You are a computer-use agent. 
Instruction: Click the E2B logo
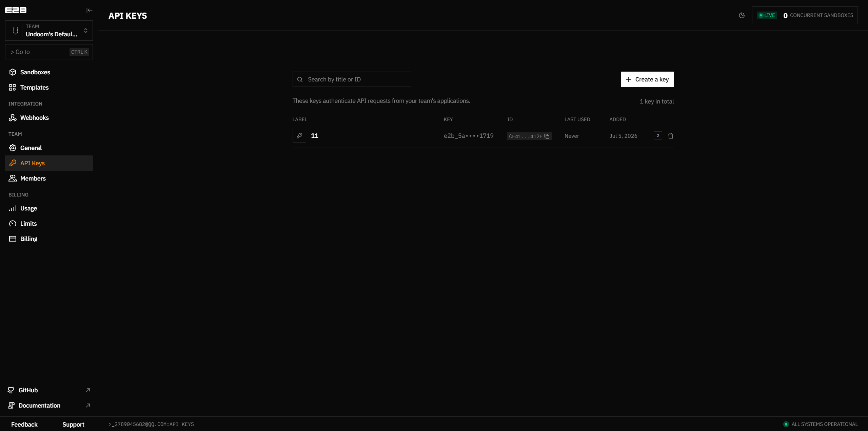(16, 10)
